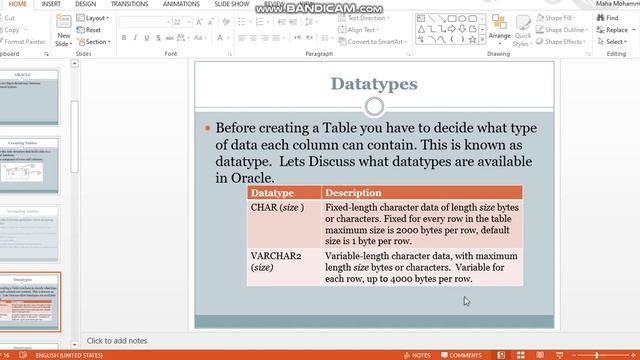
Task: Select the Text Box shape in the gallery
Action: pyautogui.click(x=421, y=19)
